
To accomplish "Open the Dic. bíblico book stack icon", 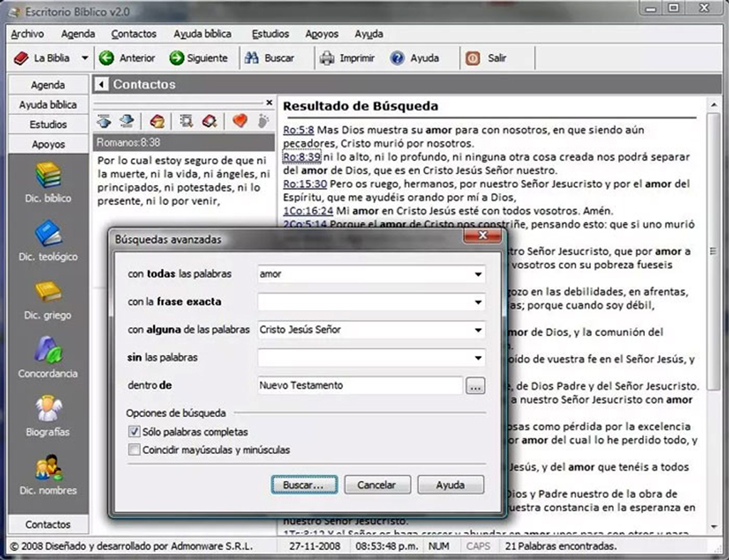I will (48, 175).
